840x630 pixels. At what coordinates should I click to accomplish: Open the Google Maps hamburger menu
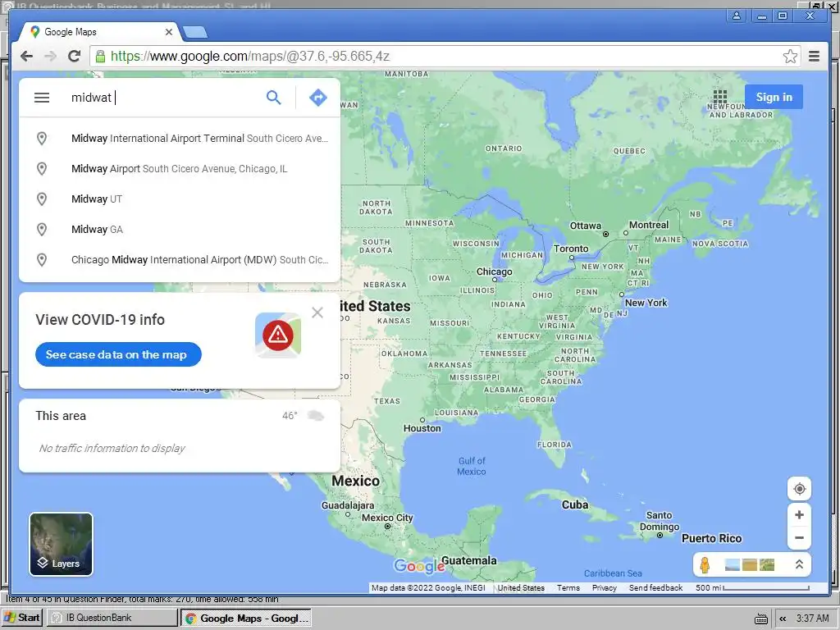[42, 98]
